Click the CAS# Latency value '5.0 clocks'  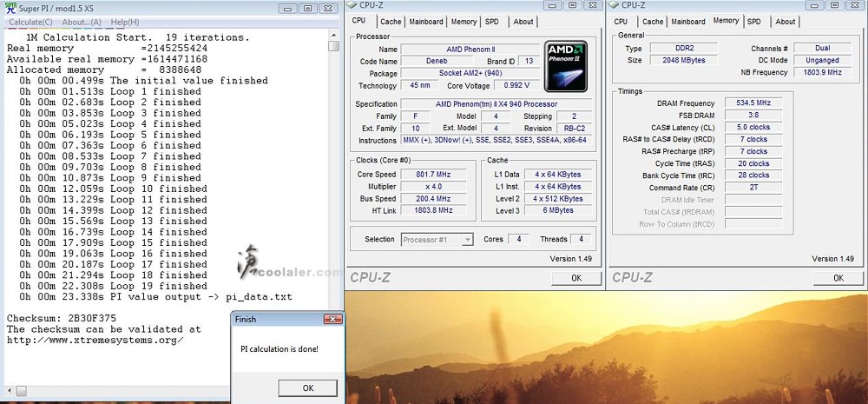click(x=753, y=128)
